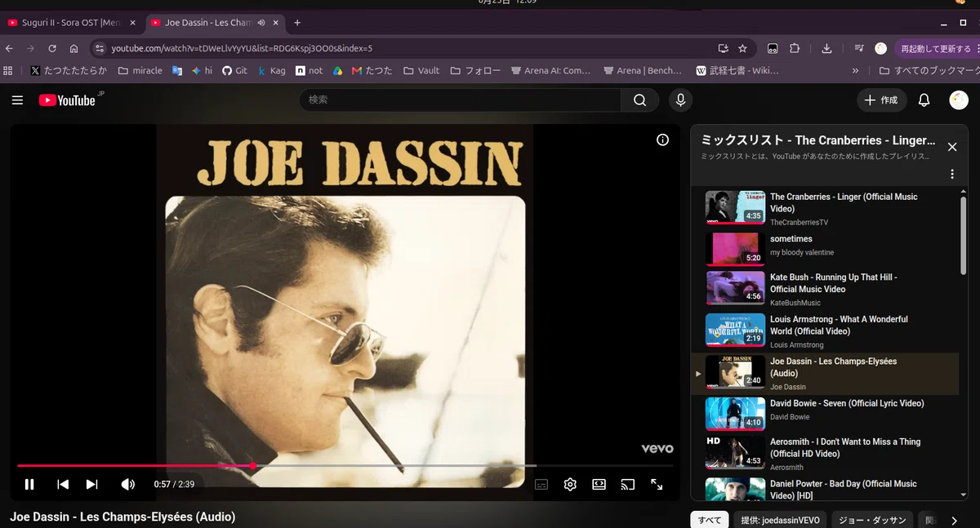
Task: Enter fullscreen mode in the player
Action: 657,484
